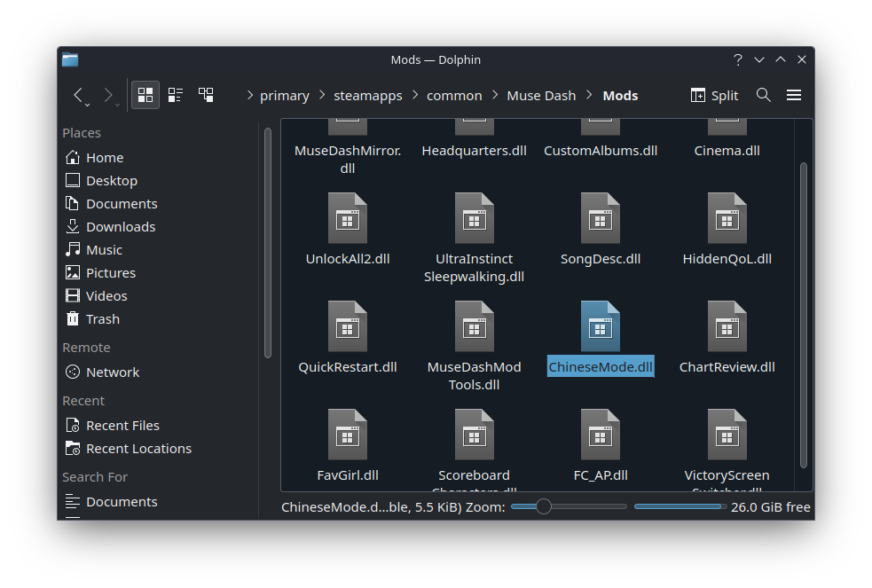Click the Places panel scrollbar
872x588 pixels.
(x=268, y=243)
